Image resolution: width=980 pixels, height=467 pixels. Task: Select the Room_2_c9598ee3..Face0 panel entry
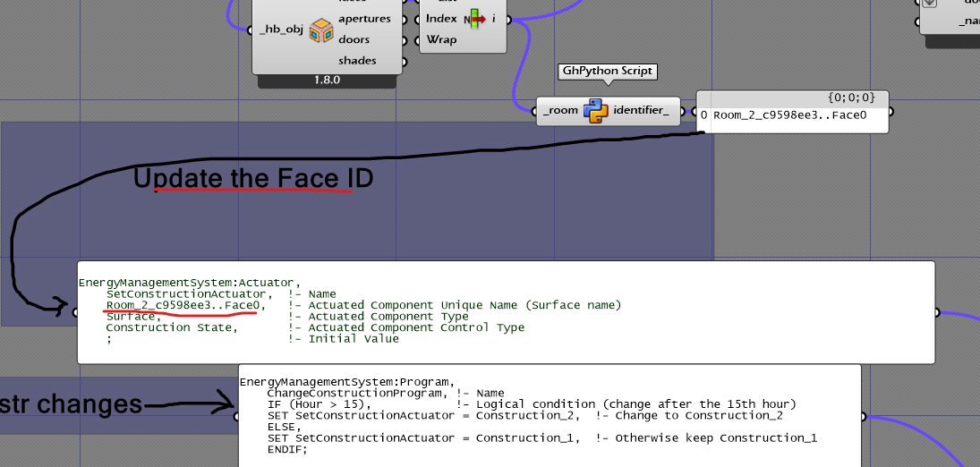coord(790,115)
